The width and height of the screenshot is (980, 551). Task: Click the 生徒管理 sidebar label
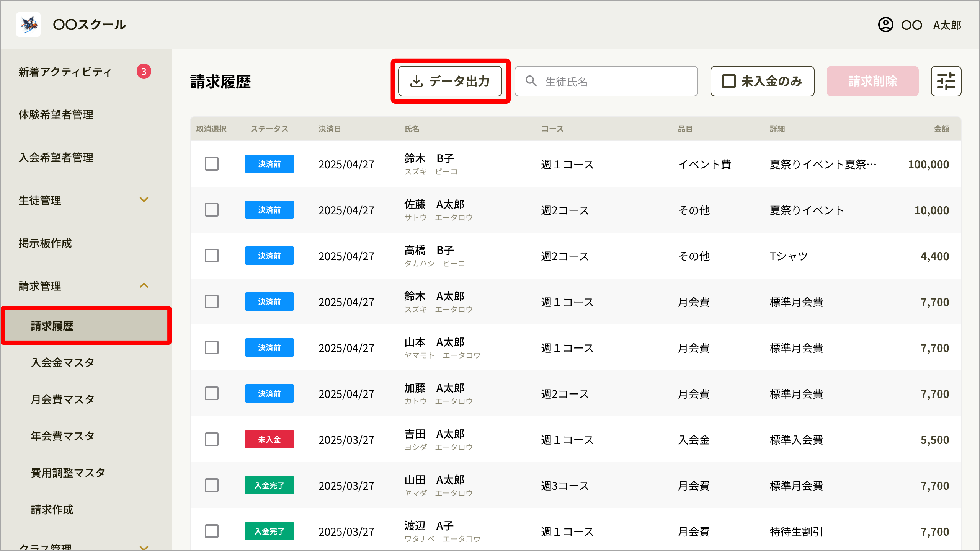point(40,201)
